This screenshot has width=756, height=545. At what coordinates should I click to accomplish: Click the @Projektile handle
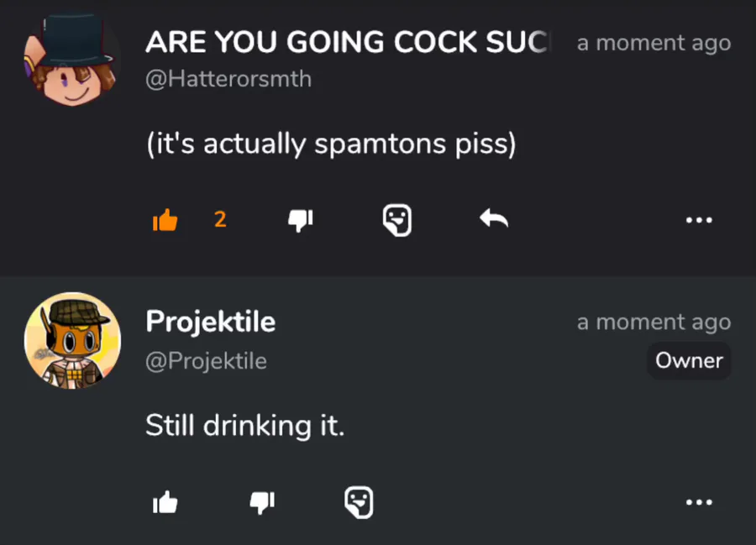(x=206, y=361)
